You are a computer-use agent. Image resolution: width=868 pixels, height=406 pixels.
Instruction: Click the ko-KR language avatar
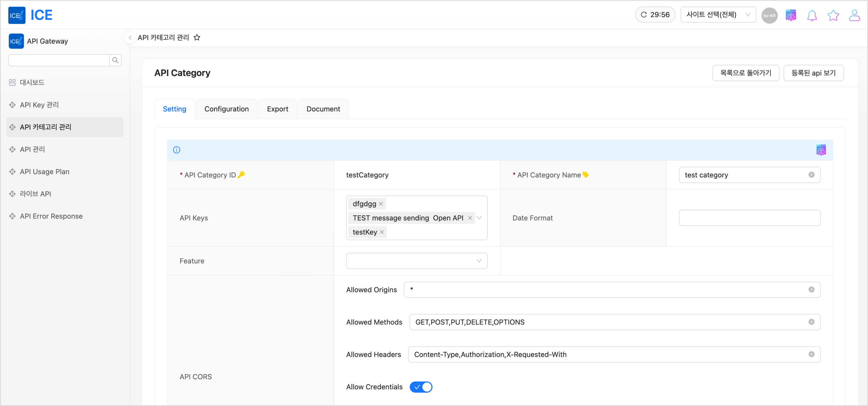tap(769, 16)
